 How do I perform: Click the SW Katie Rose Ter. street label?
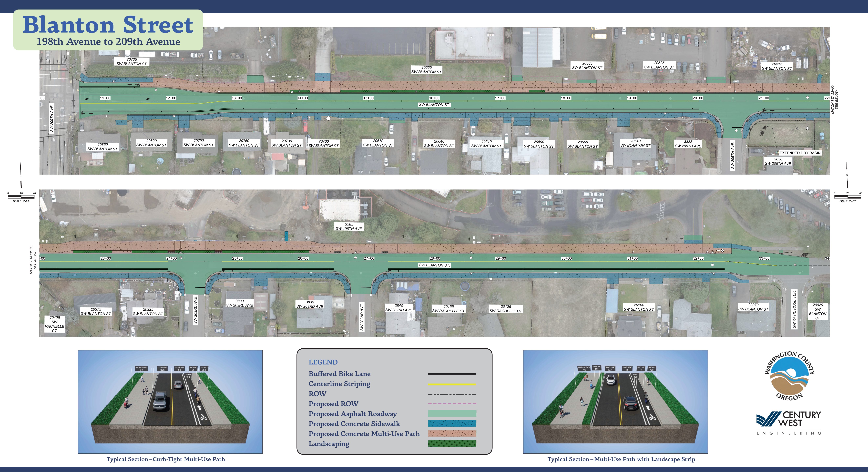pos(794,309)
